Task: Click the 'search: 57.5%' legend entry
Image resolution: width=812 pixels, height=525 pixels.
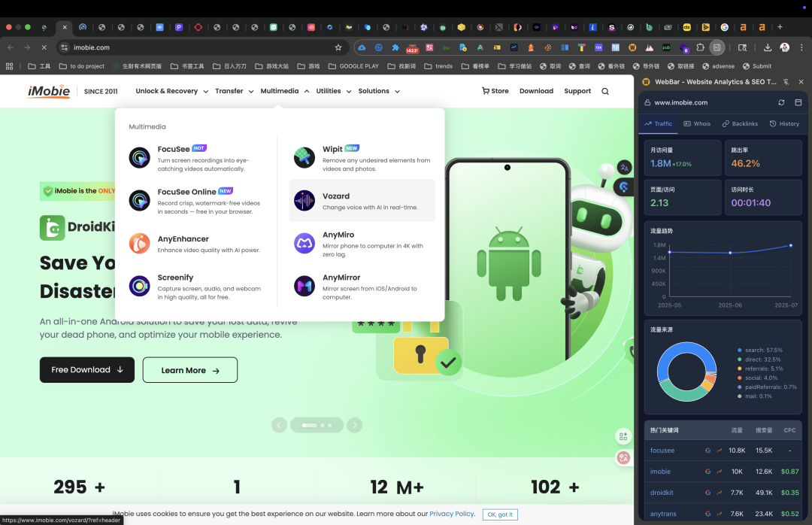Action: 760,351
